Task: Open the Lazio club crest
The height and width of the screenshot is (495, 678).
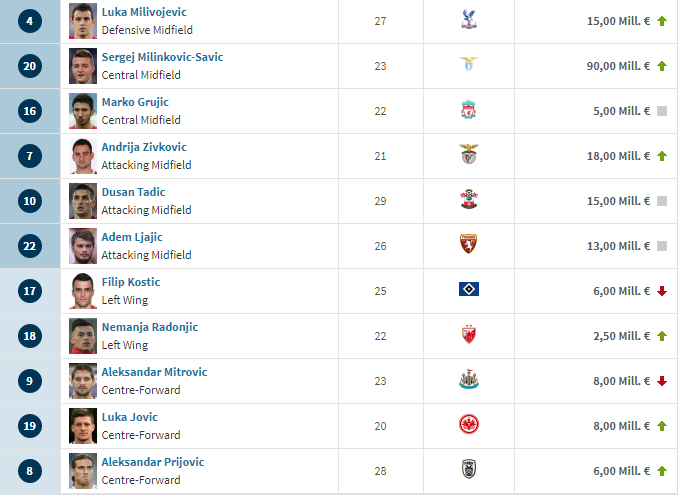Action: pyautogui.click(x=469, y=64)
